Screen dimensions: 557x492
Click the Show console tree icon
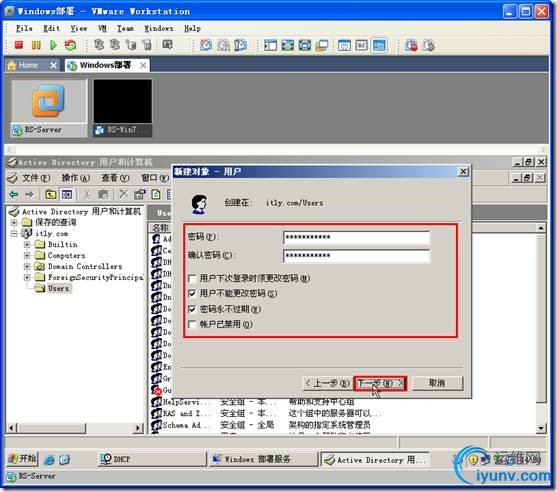click(67, 194)
